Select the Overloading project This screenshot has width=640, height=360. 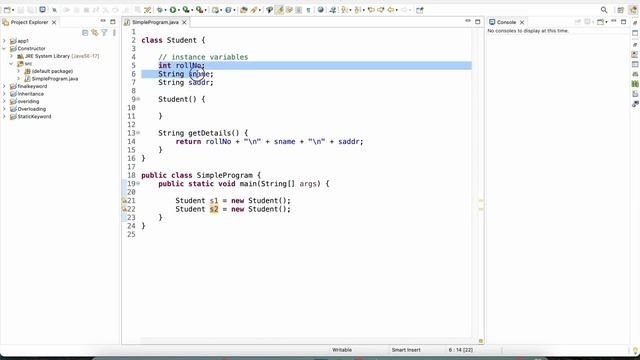(31, 109)
